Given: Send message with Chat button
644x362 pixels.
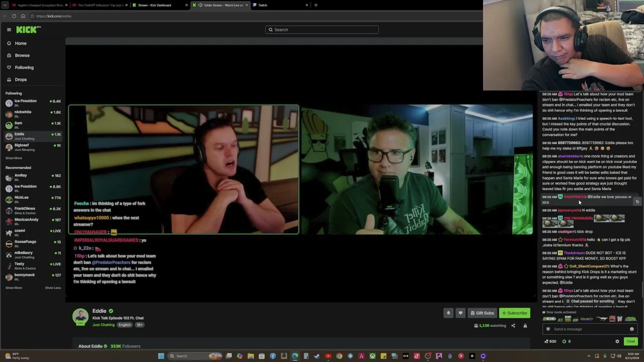Looking at the screenshot, I should pyautogui.click(x=630, y=341).
